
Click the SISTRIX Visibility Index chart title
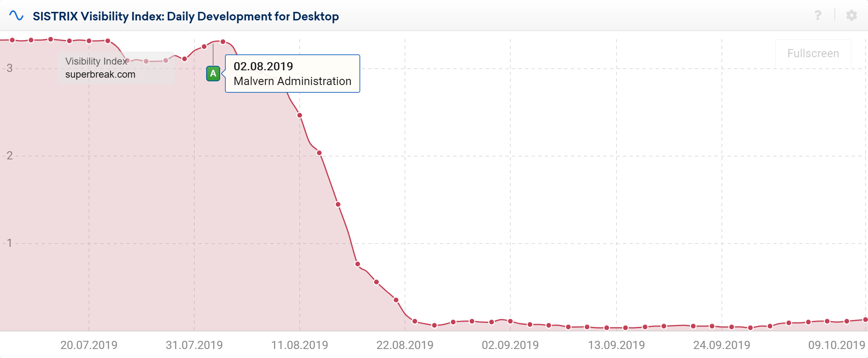[186, 16]
